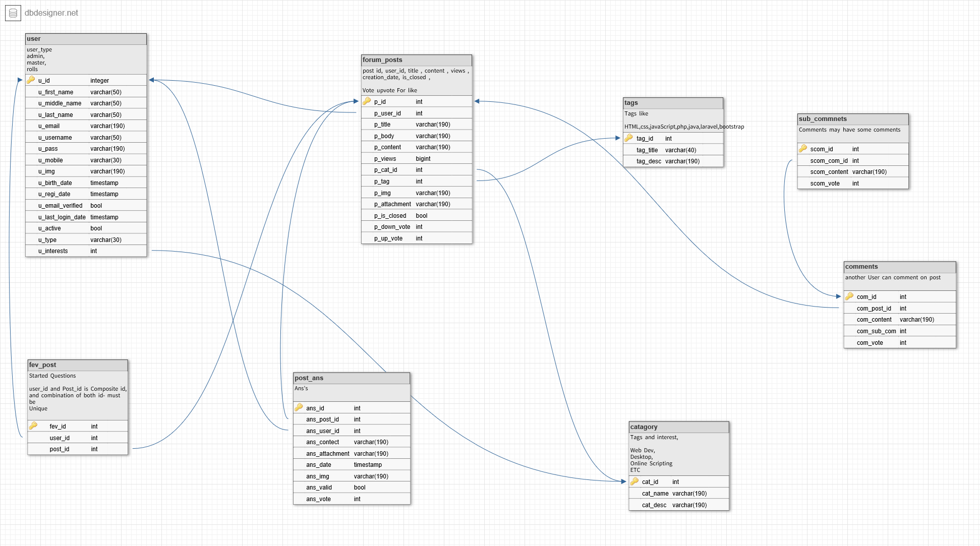The height and width of the screenshot is (546, 980).
Task: Select the com_post_id field row
Action: click(x=899, y=309)
